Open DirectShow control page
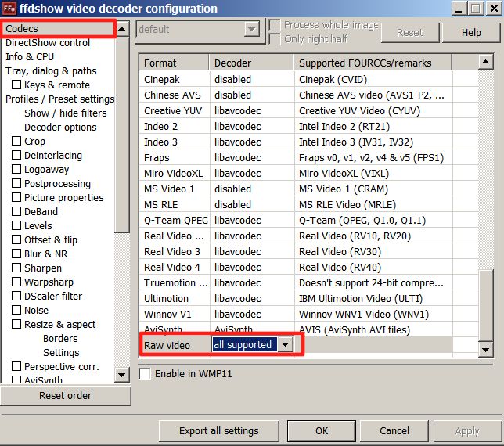504x446 pixels. (x=48, y=43)
